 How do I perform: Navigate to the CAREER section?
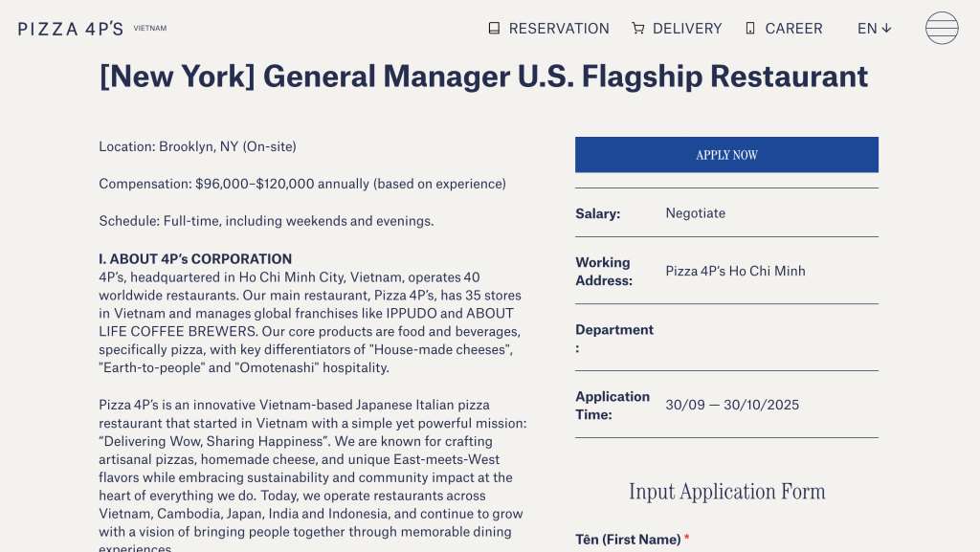point(793,29)
